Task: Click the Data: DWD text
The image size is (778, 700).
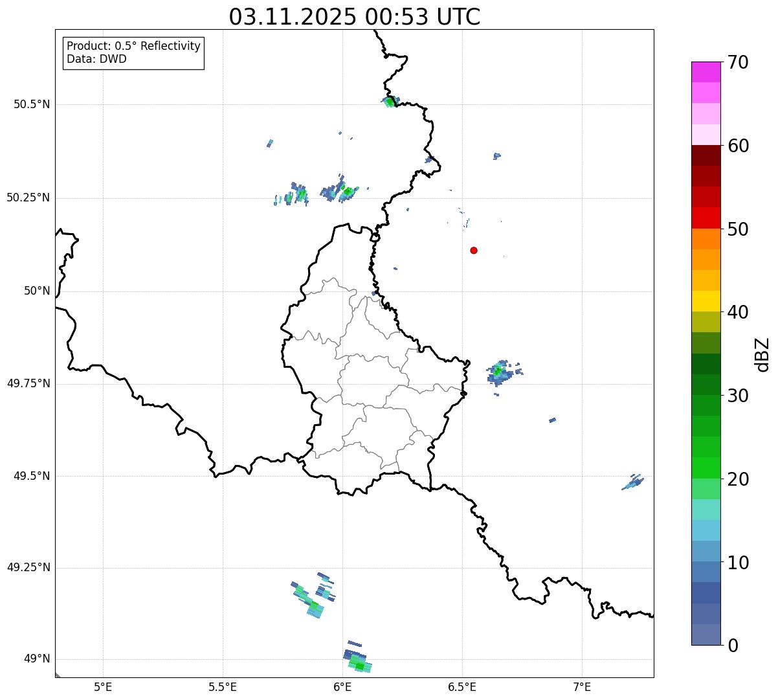Action: (96, 59)
